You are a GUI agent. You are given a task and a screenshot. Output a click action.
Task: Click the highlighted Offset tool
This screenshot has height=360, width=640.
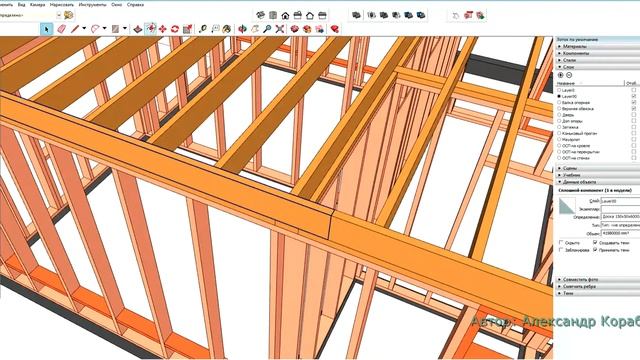pos(151,29)
